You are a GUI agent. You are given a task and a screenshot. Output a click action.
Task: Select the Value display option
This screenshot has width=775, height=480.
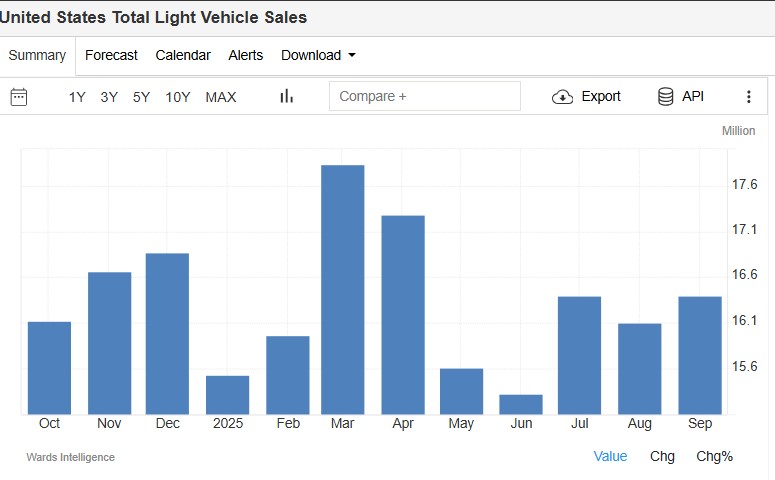(610, 456)
